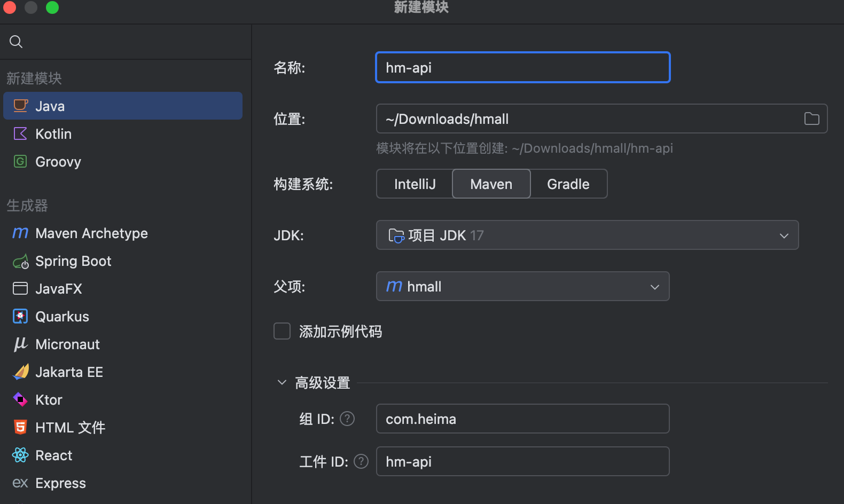844x504 pixels.
Task: Click the HTML5 shield icon
Action: (x=20, y=427)
